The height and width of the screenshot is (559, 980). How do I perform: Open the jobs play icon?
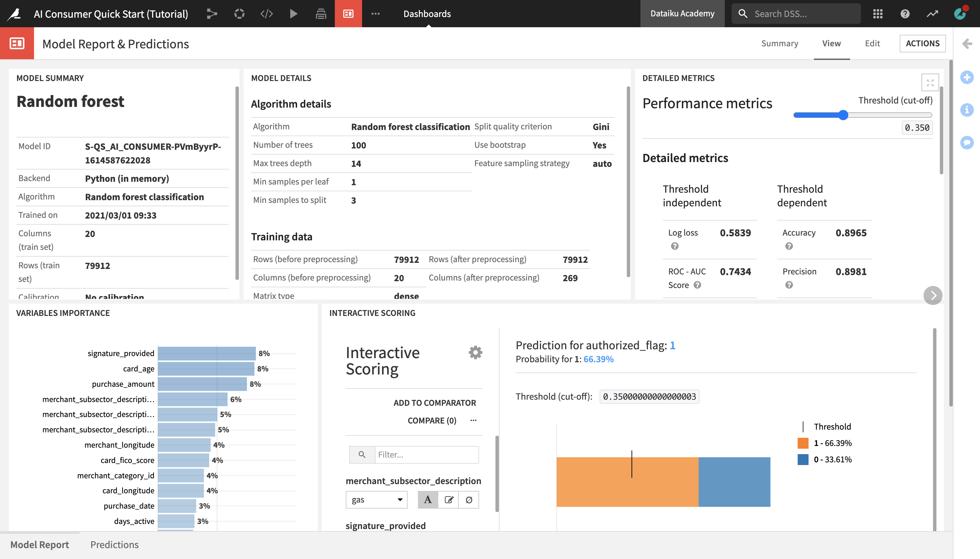(294, 14)
